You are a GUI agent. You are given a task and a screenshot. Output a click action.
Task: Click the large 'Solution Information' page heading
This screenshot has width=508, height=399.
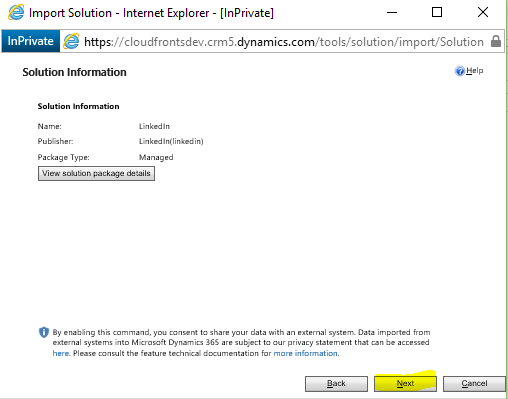[74, 72]
